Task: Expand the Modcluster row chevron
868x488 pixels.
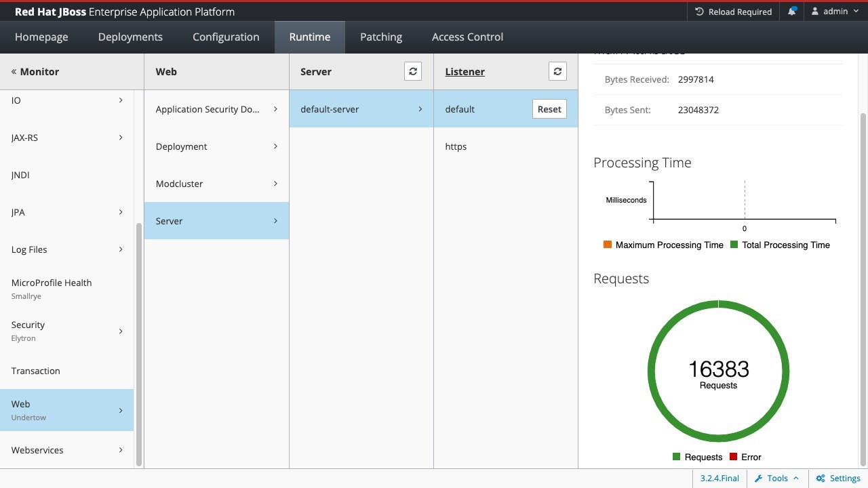Action: [275, 184]
